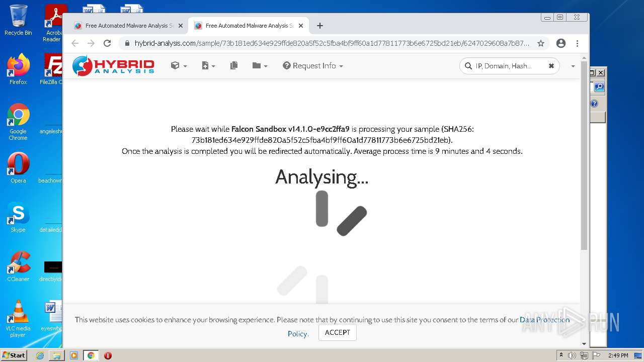Clear the search field with X icon
This screenshot has height=362, width=644.
pos(551,66)
